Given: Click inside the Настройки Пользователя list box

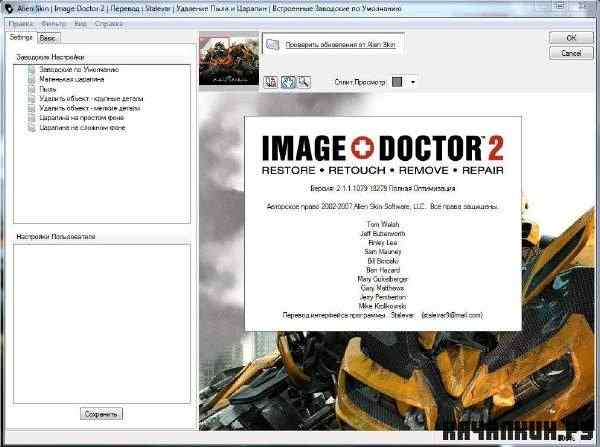Looking at the screenshot, I should (102, 323).
